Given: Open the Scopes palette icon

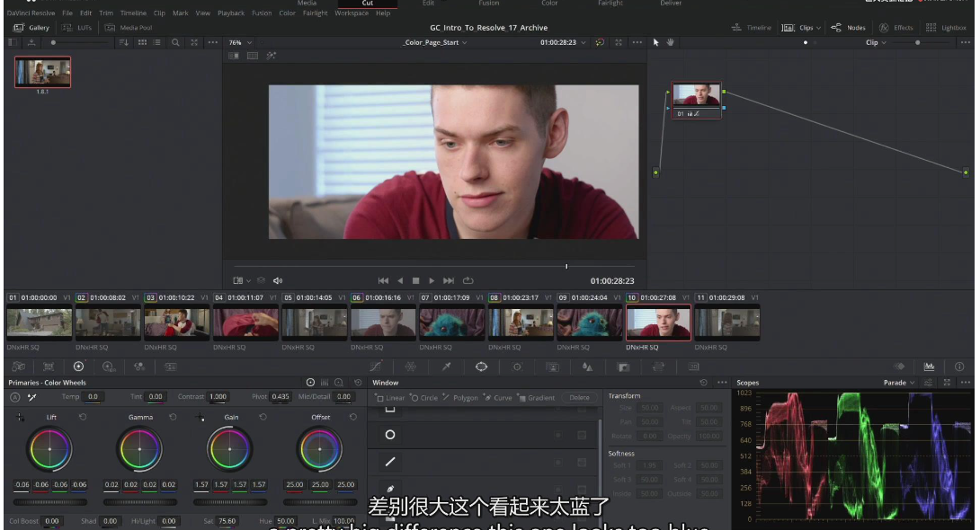Looking at the screenshot, I should [x=929, y=367].
